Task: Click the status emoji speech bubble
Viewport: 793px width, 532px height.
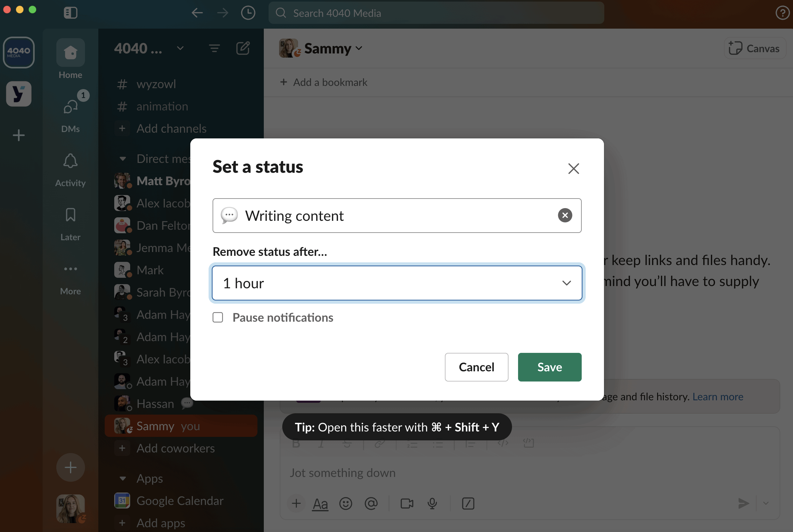Action: (x=229, y=215)
